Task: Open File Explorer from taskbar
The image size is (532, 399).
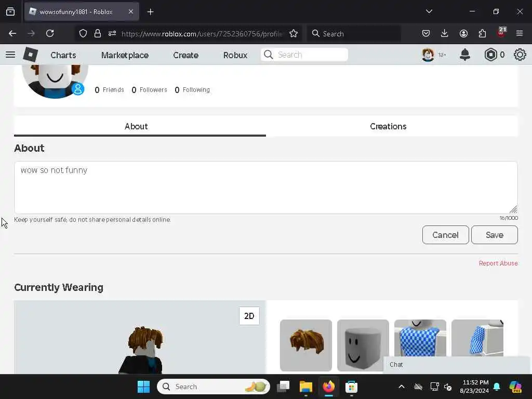Action: coord(305,387)
